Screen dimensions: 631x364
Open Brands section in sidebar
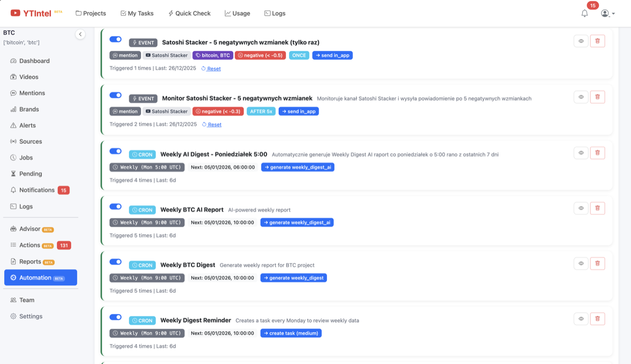click(29, 109)
